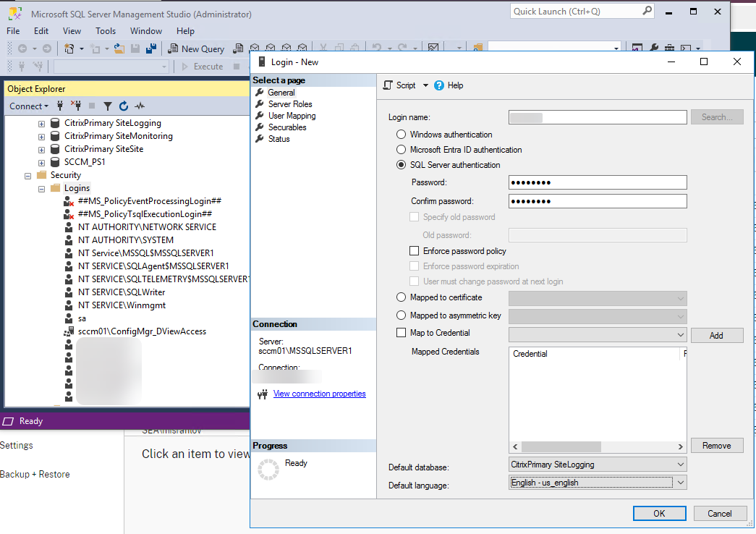Click the Filter funnel icon in Object Explorer
756x534 pixels.
click(x=108, y=106)
